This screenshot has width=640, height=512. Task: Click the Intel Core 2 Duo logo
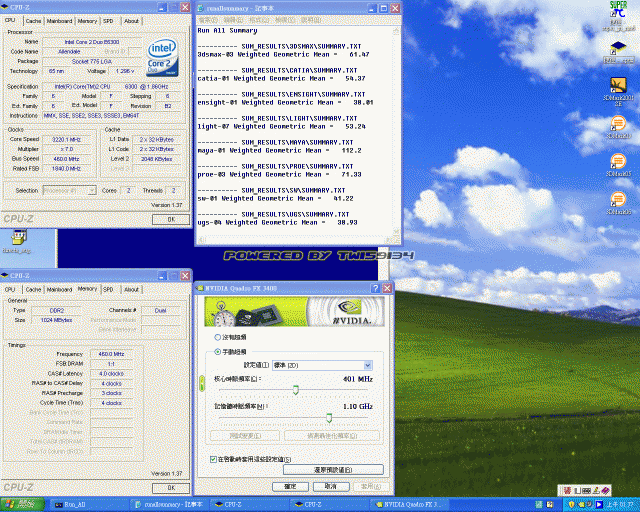point(162,57)
